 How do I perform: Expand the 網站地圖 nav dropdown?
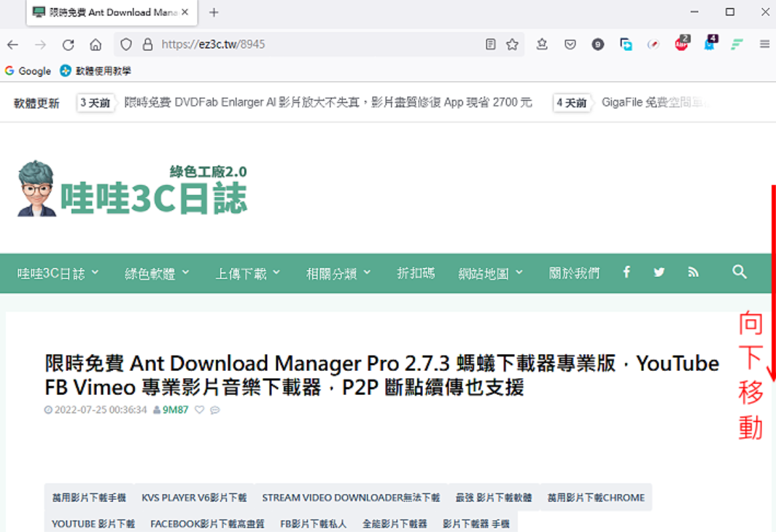490,273
